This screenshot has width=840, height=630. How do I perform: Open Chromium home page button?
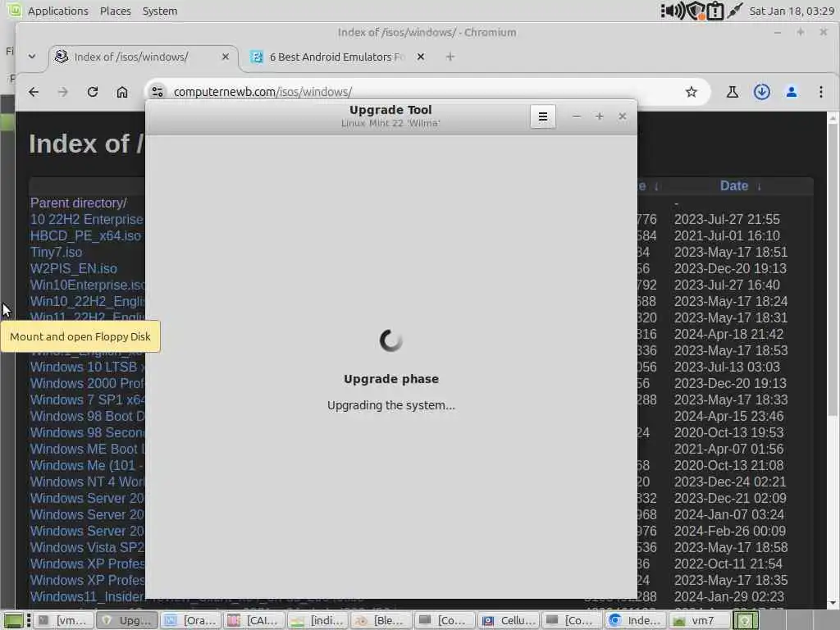click(x=122, y=92)
